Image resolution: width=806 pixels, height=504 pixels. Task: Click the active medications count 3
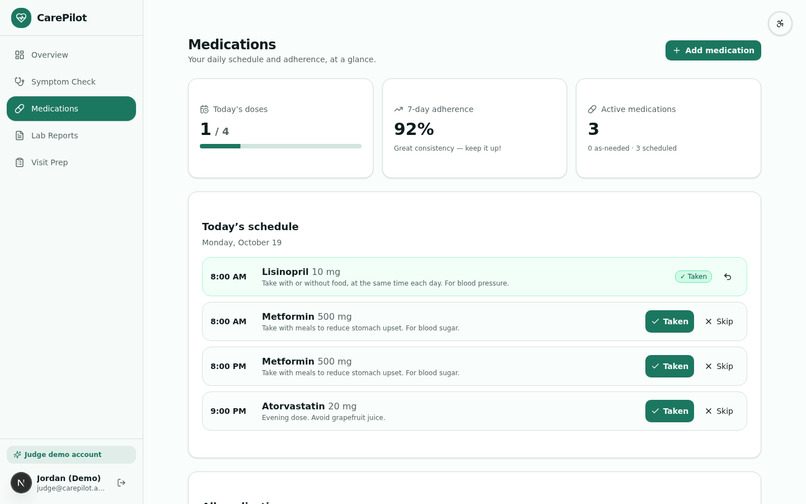(x=593, y=129)
